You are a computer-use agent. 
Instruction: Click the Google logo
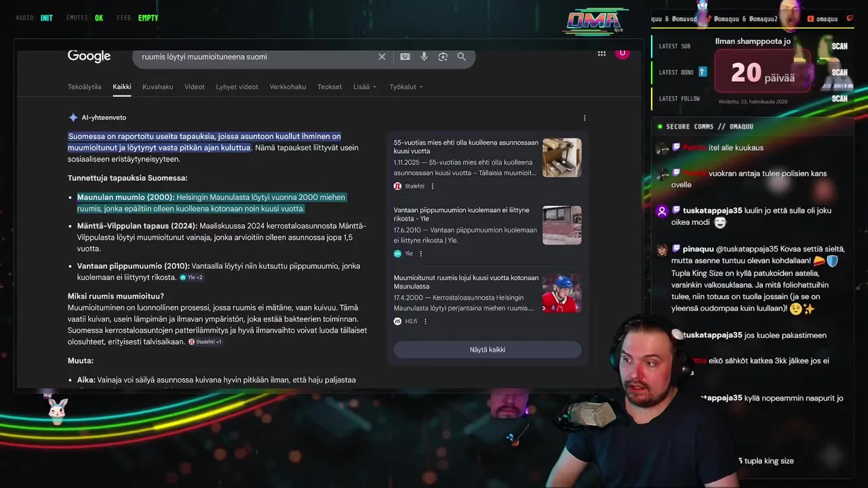click(x=89, y=56)
